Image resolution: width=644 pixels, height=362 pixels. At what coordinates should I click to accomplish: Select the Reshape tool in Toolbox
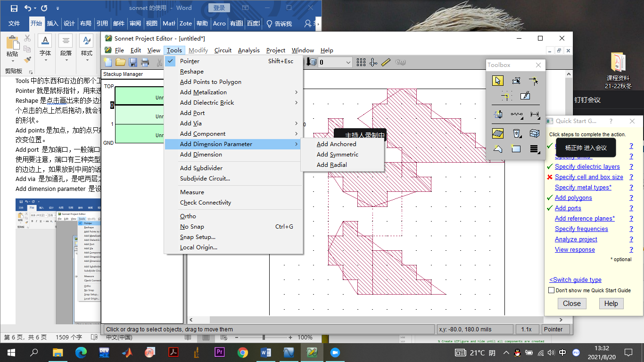coord(516,81)
